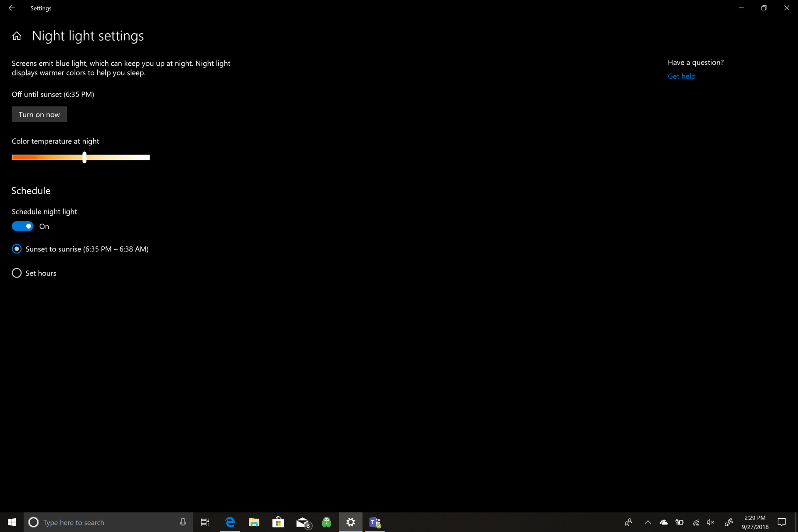Image resolution: width=798 pixels, height=532 pixels.
Task: Open the Action Center notification icon
Action: pyautogui.click(x=782, y=522)
